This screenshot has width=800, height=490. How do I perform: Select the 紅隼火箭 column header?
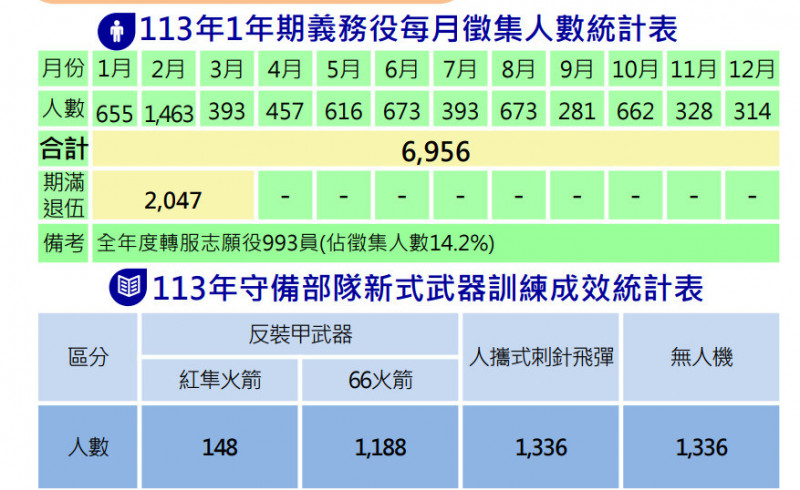(221, 381)
